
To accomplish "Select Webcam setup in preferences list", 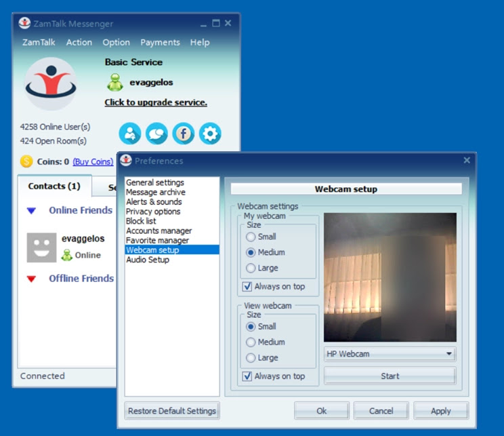I will [x=172, y=250].
